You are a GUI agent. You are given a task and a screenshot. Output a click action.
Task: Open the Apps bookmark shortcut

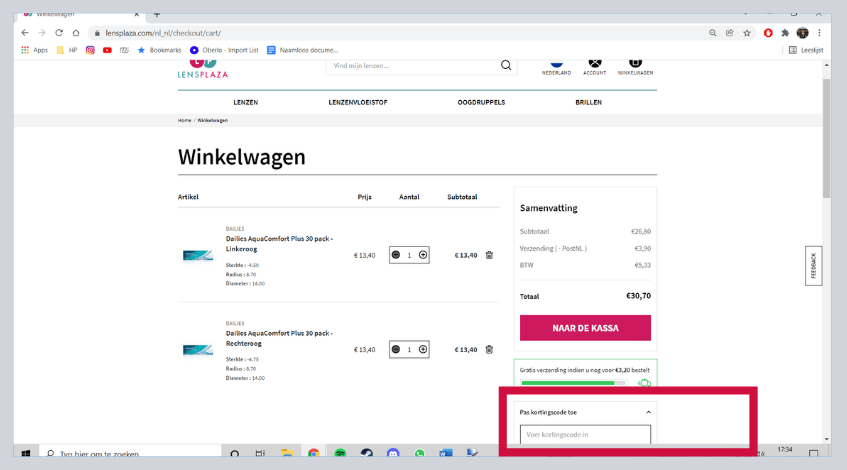point(35,50)
